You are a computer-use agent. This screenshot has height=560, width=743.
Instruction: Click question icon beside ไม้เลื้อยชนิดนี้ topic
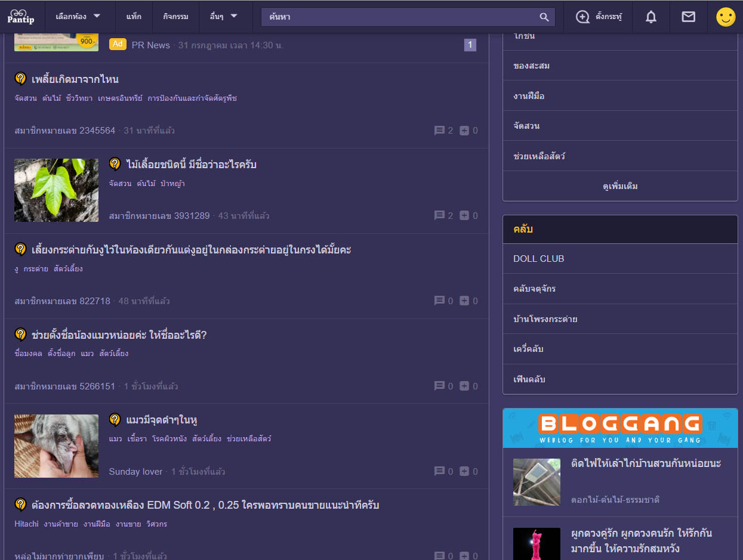click(115, 164)
